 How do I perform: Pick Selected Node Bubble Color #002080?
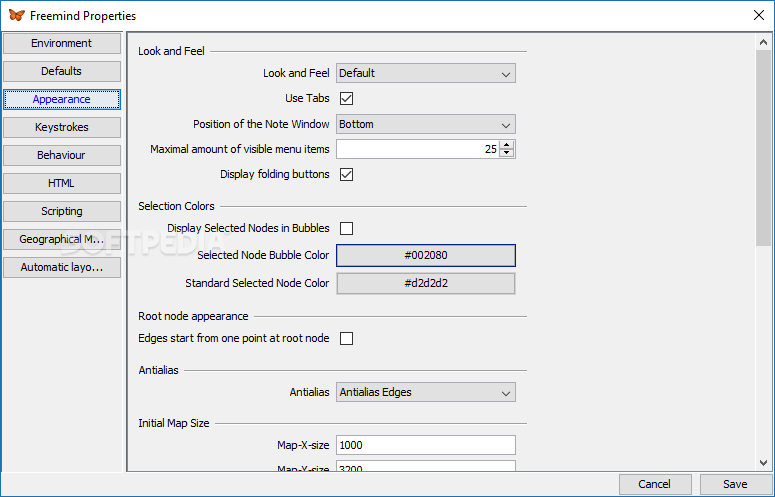pos(426,255)
